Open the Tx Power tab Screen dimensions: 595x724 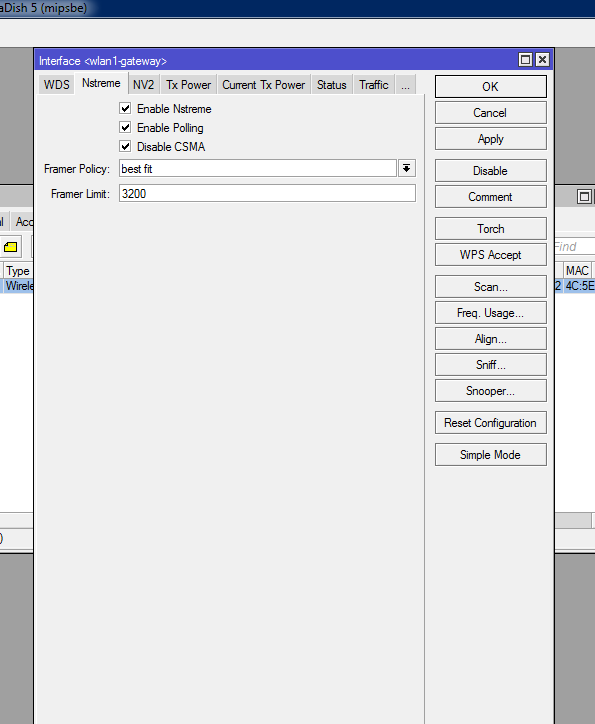point(188,85)
